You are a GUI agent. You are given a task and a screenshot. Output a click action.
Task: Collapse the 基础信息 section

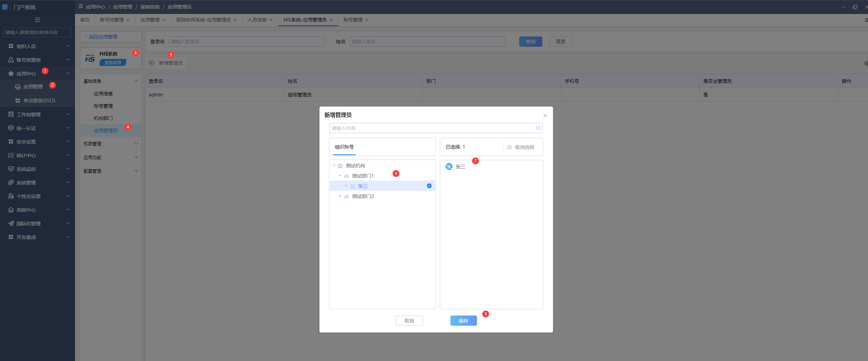tap(136, 81)
